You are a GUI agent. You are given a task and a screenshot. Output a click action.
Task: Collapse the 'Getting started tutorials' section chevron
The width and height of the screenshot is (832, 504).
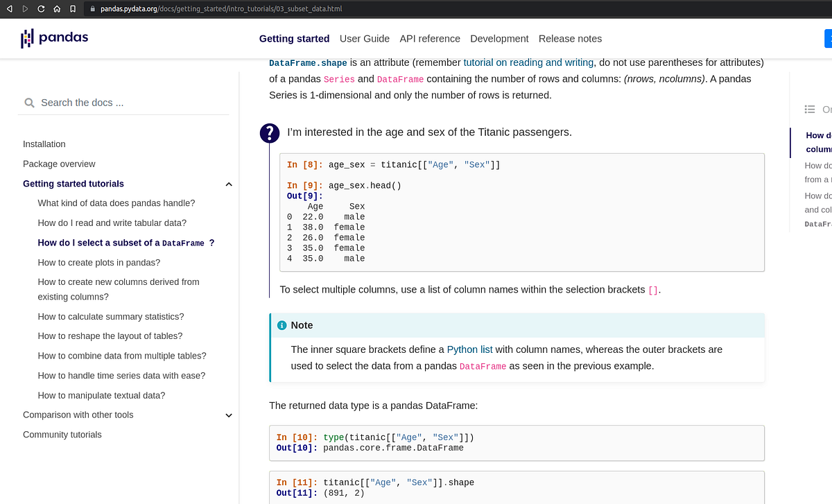229,183
